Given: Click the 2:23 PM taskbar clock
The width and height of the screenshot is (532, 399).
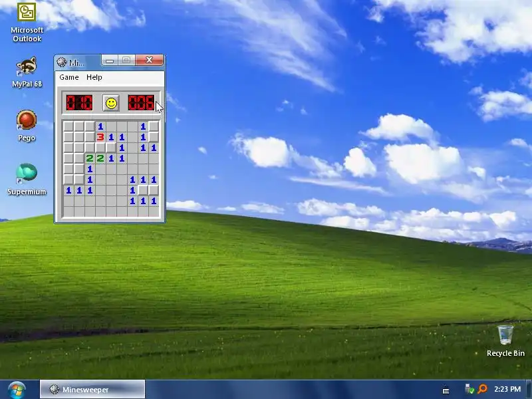Looking at the screenshot, I should click(507, 389).
